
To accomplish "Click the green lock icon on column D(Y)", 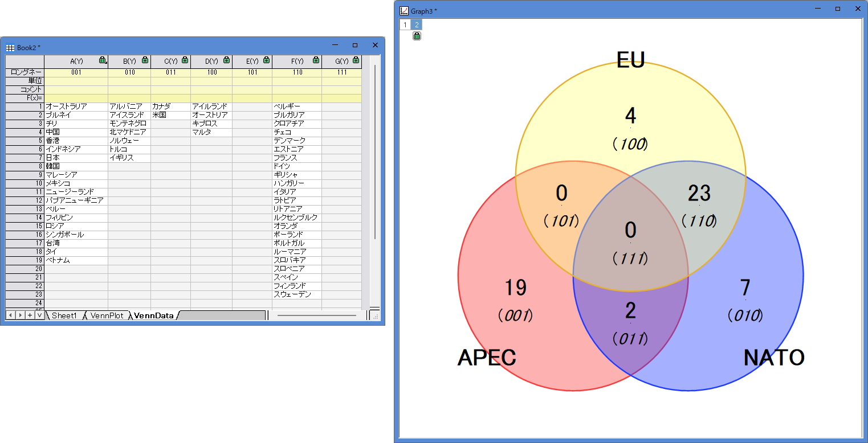I will (226, 60).
